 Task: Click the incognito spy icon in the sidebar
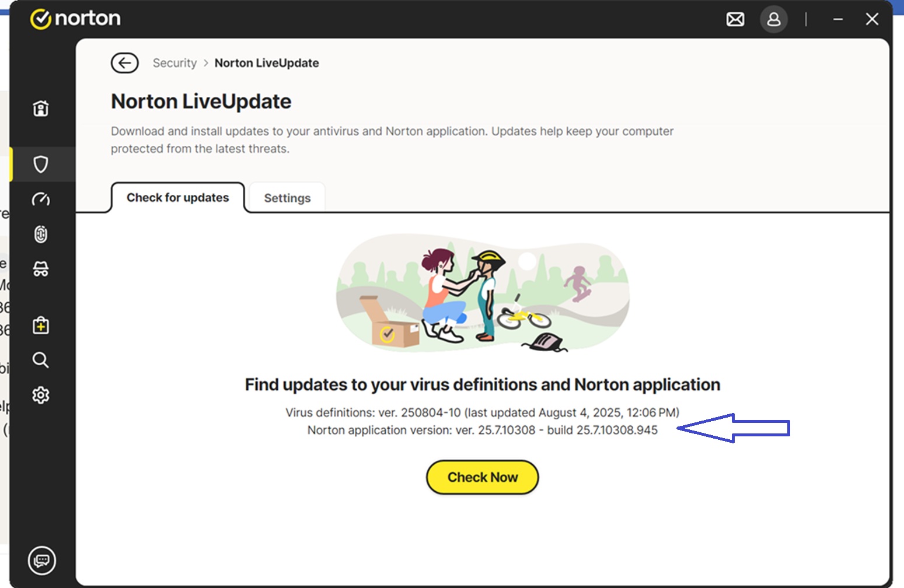click(41, 269)
